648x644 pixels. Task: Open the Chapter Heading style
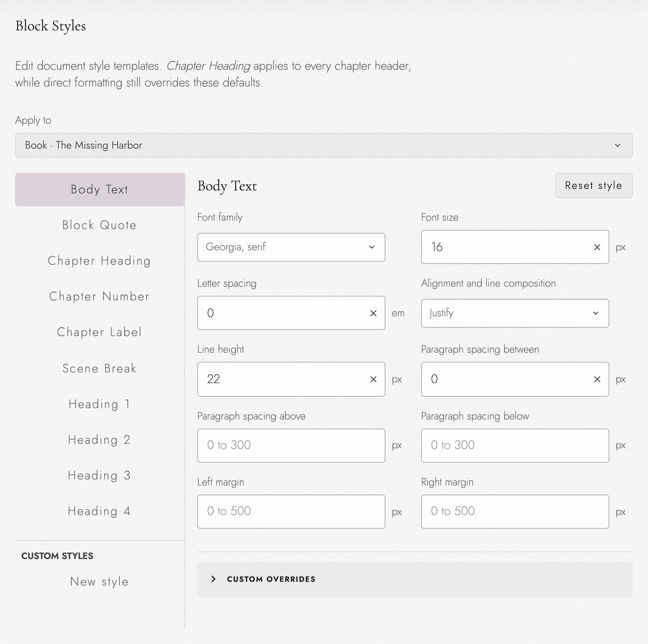pos(99,261)
